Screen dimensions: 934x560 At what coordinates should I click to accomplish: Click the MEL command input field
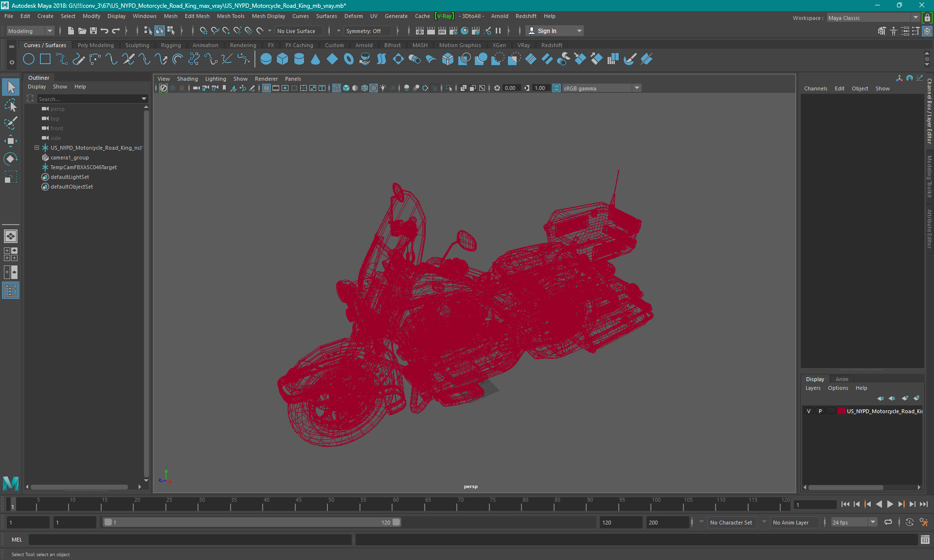click(x=190, y=540)
